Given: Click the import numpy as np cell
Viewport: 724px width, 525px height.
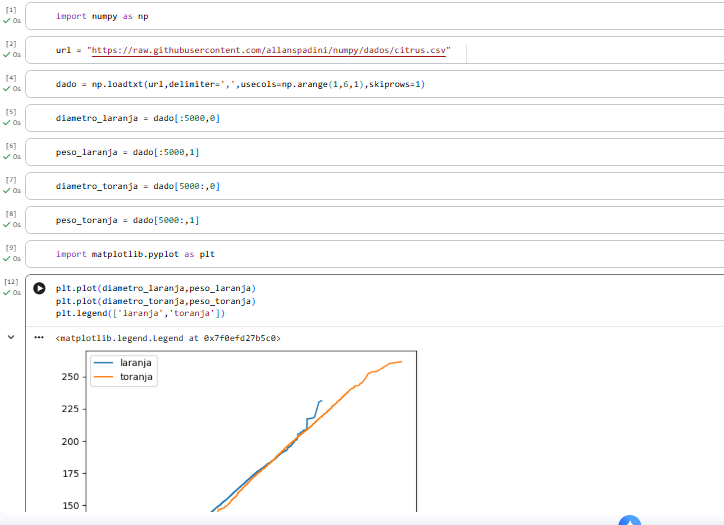Looking at the screenshot, I should pos(374,16).
